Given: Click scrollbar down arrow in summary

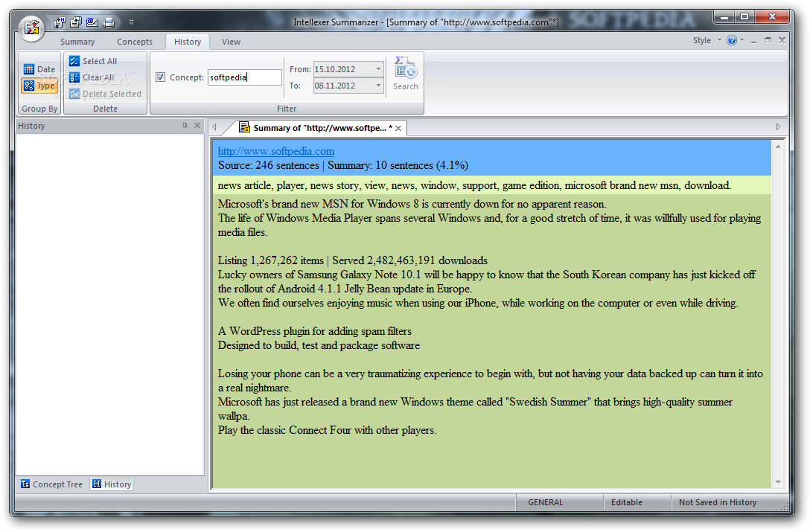Looking at the screenshot, I should pyautogui.click(x=778, y=482).
